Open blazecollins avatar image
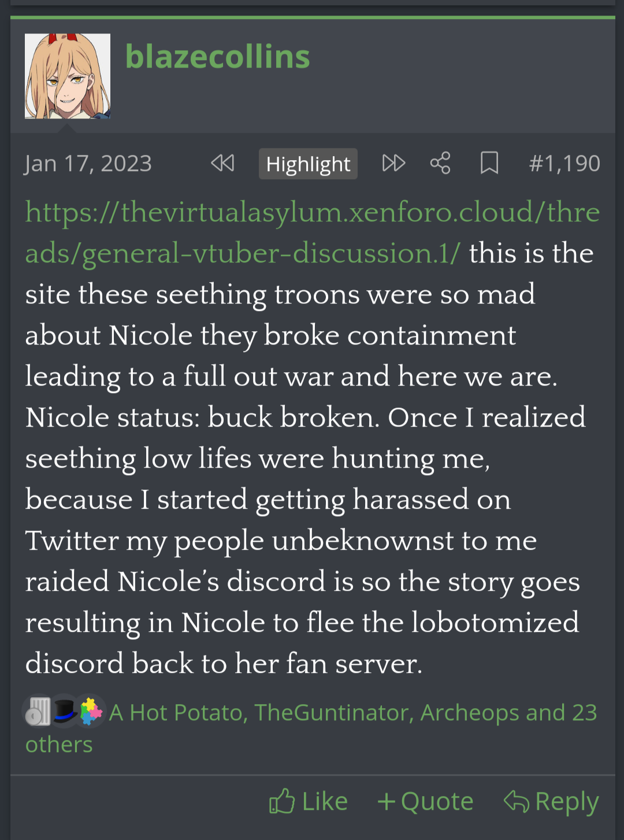The image size is (624, 840). tap(68, 76)
